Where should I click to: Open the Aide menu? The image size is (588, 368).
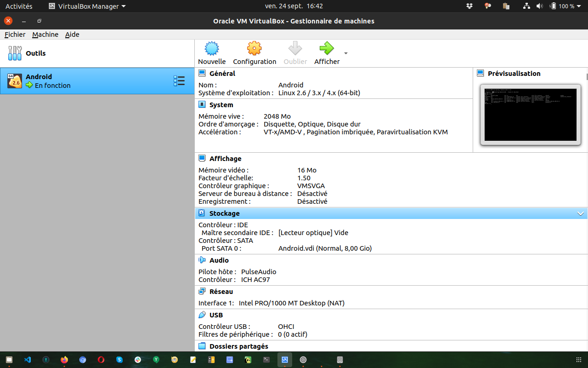[x=72, y=34]
